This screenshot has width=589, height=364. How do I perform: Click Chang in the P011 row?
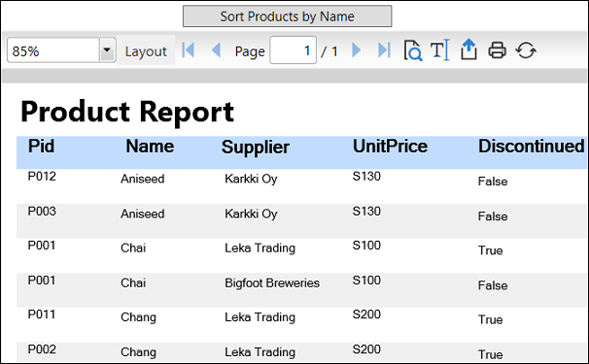[138, 317]
